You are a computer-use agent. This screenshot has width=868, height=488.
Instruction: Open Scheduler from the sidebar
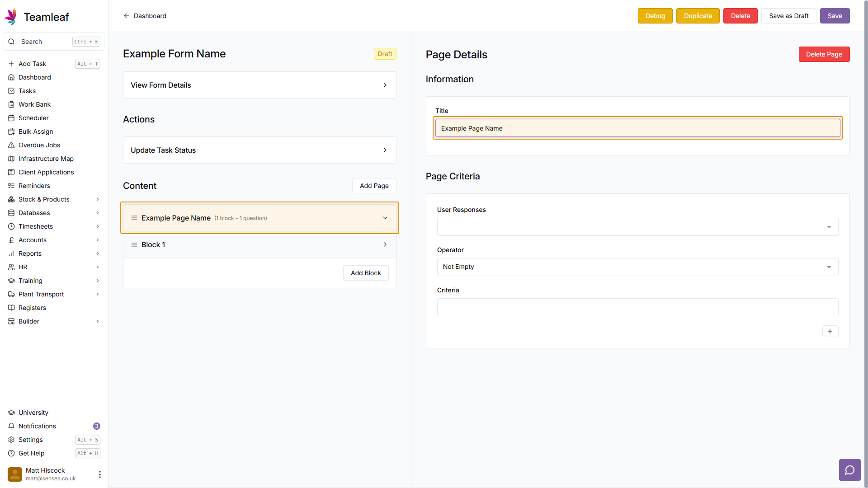coord(33,118)
